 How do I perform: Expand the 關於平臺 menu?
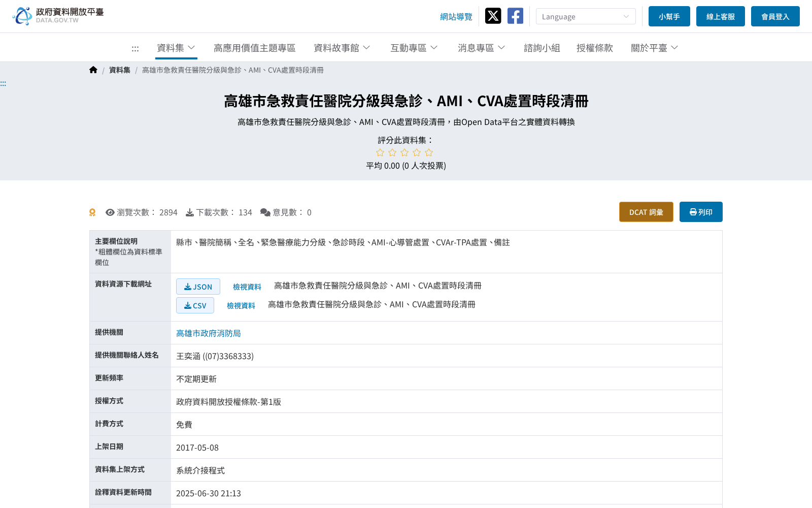click(654, 48)
